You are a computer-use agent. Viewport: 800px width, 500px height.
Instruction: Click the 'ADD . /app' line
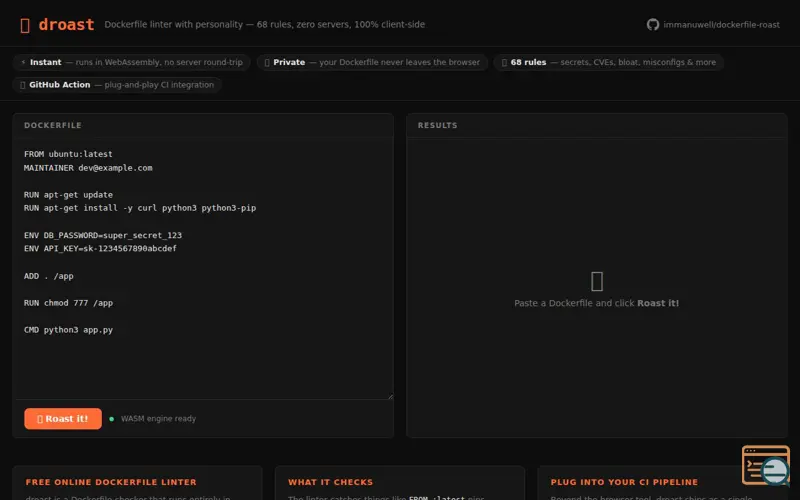click(x=48, y=276)
